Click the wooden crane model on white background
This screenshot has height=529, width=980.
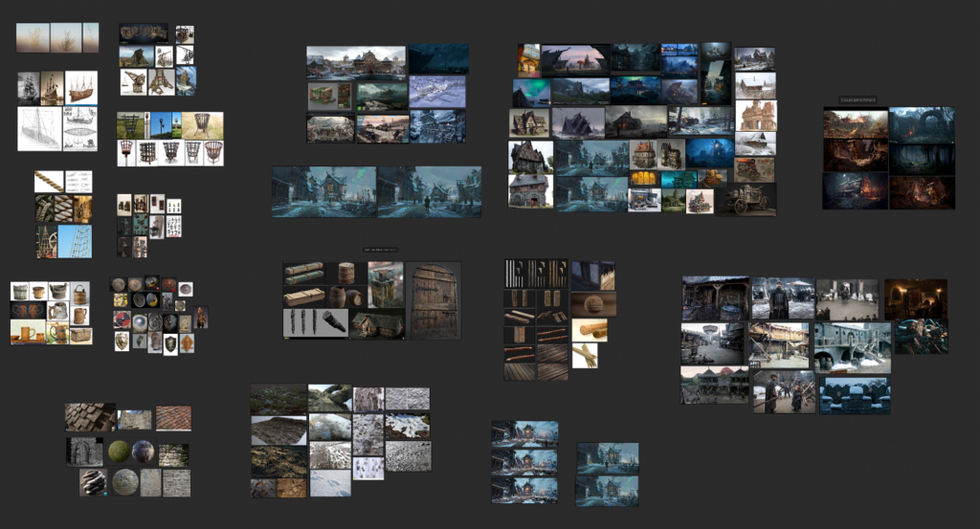click(134, 82)
